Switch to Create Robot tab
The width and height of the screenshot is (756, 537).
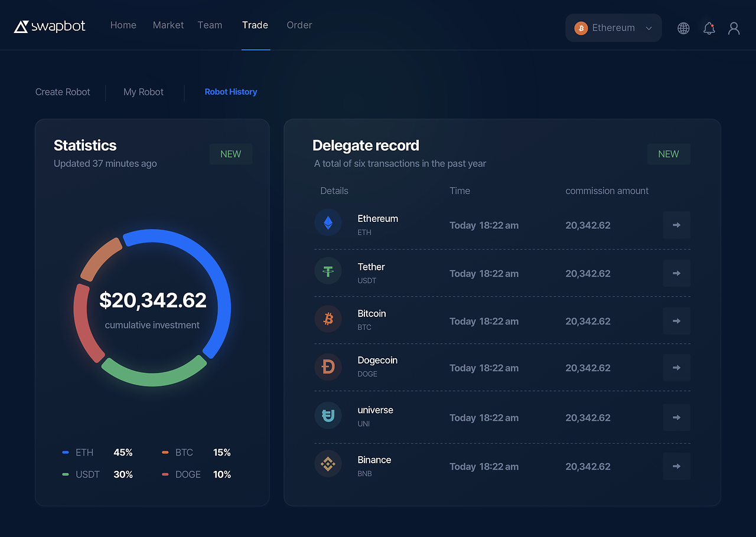(x=63, y=92)
